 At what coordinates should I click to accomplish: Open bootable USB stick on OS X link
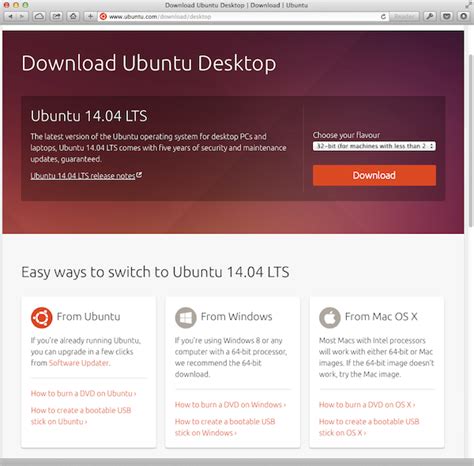(x=369, y=427)
